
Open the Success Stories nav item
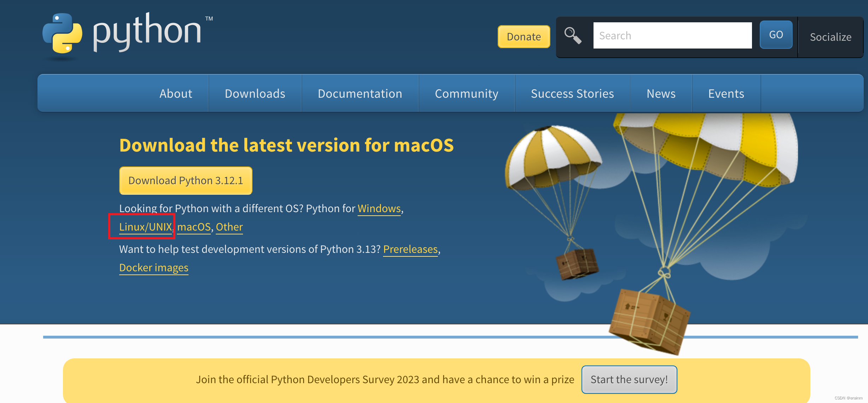point(572,93)
